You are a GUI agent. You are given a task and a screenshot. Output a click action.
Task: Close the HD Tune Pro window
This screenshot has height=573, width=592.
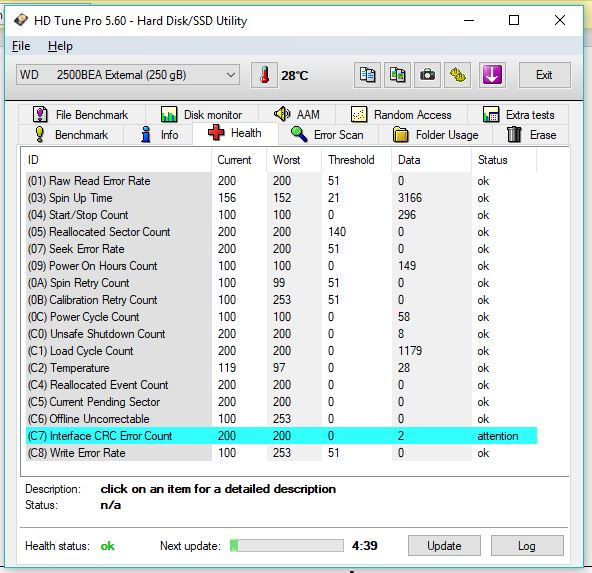(560, 20)
